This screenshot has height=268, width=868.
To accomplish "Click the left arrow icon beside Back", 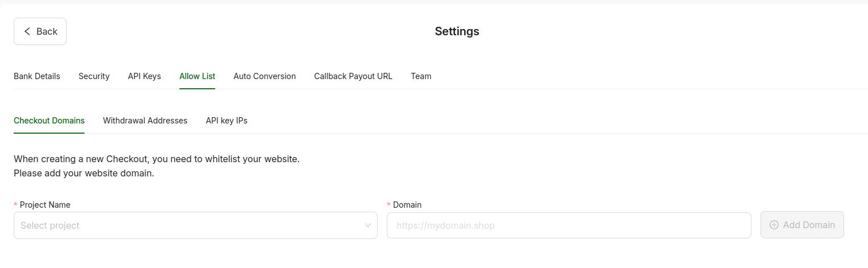I will tap(27, 31).
